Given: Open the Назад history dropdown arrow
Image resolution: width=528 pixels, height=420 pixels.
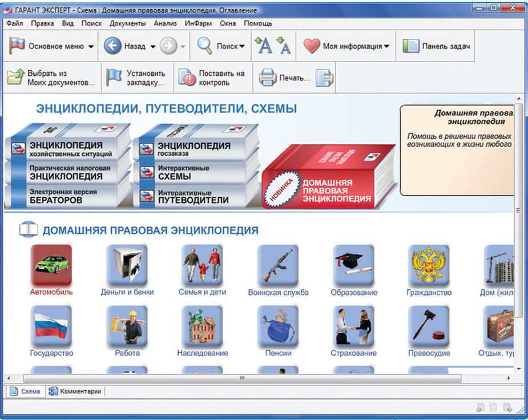Looking at the screenshot, I should coord(153,47).
